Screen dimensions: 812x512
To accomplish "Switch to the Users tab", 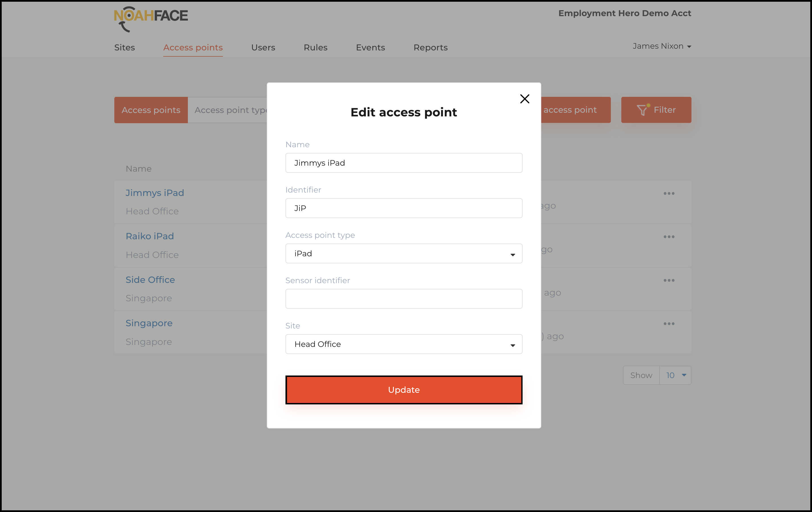I will click(x=263, y=48).
